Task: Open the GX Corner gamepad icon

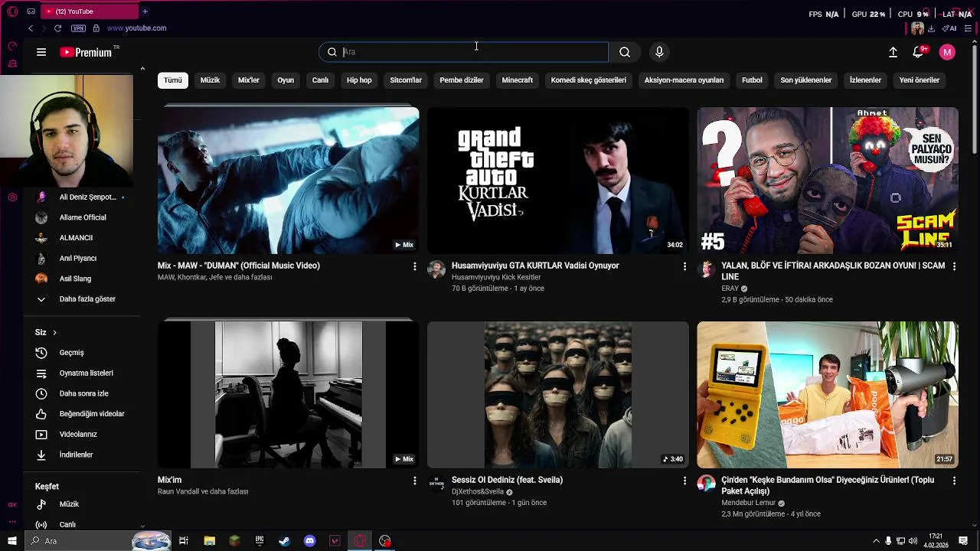Action: coord(31,11)
